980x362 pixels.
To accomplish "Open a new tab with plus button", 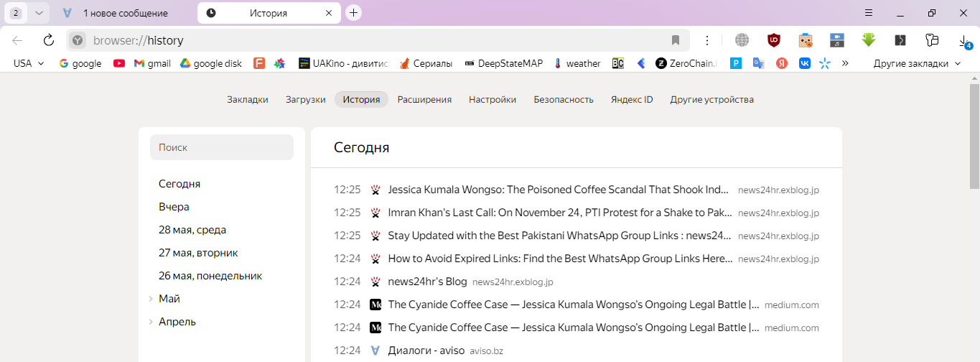I will [x=353, y=13].
